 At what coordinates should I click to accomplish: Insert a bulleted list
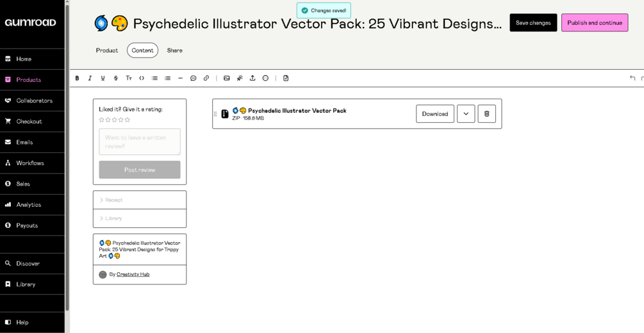pos(154,78)
